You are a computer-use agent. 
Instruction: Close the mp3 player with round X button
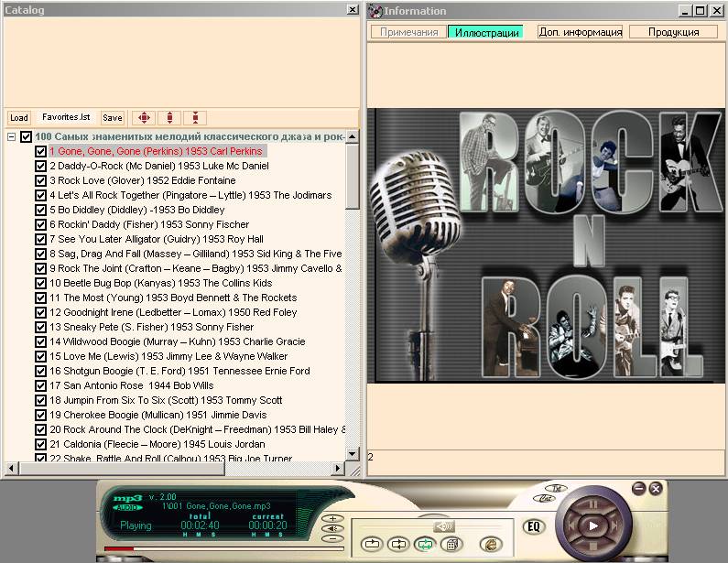[656, 488]
